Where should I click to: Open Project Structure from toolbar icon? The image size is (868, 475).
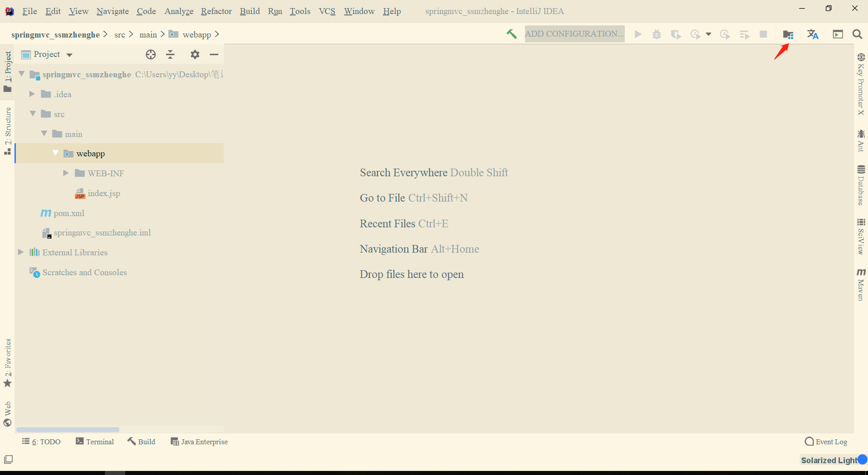(788, 34)
